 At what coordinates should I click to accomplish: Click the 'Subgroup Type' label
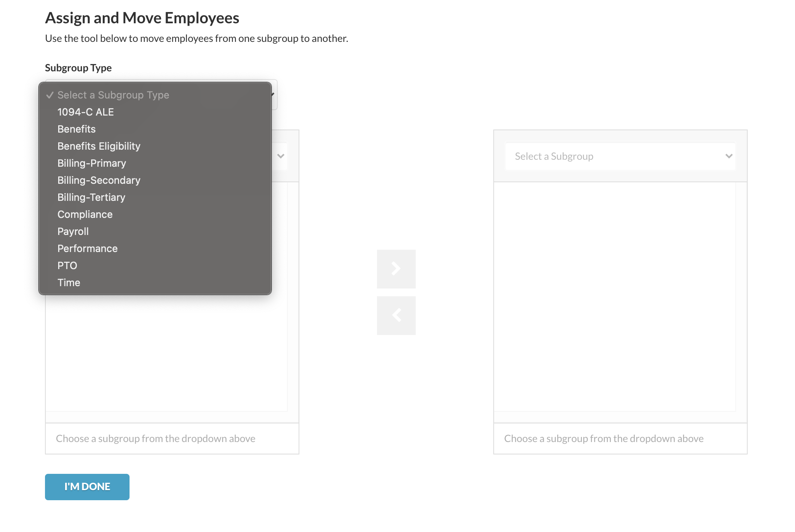(x=78, y=68)
